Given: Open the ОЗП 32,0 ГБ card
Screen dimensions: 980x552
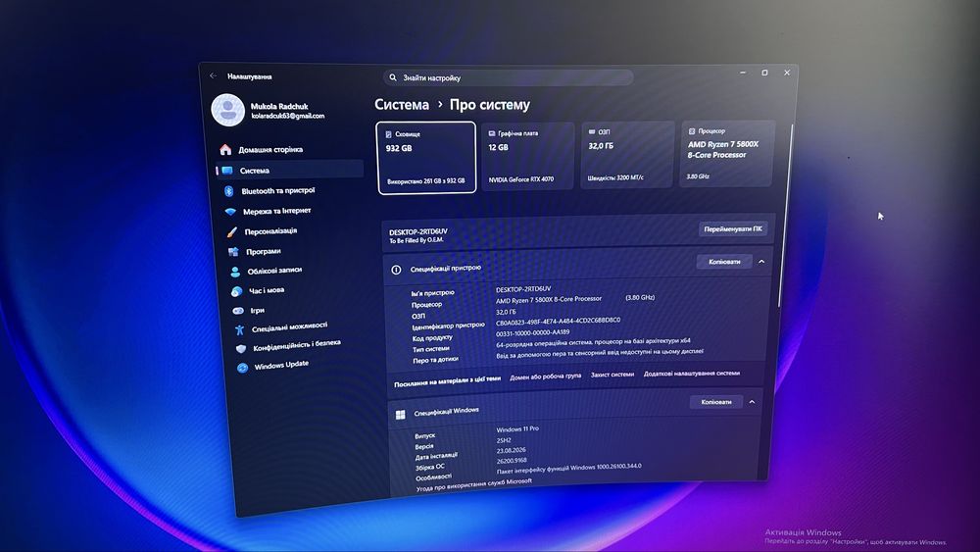Looking at the screenshot, I should tap(627, 155).
